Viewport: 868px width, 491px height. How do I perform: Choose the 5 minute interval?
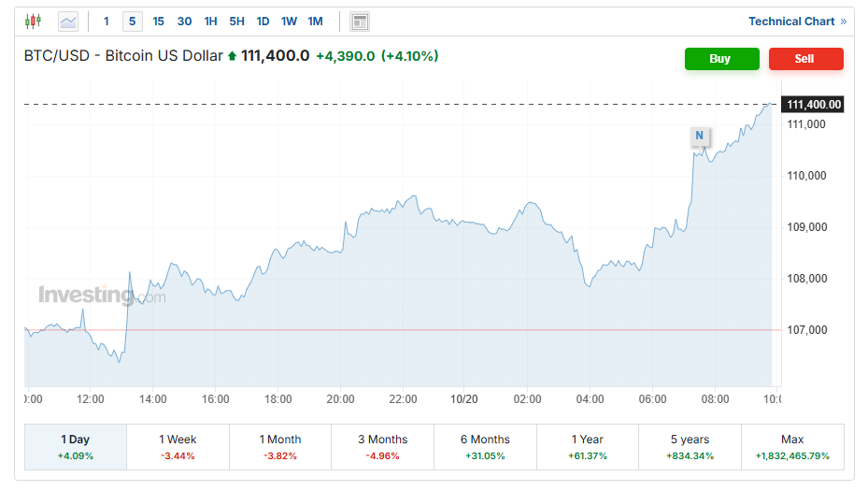(x=133, y=21)
